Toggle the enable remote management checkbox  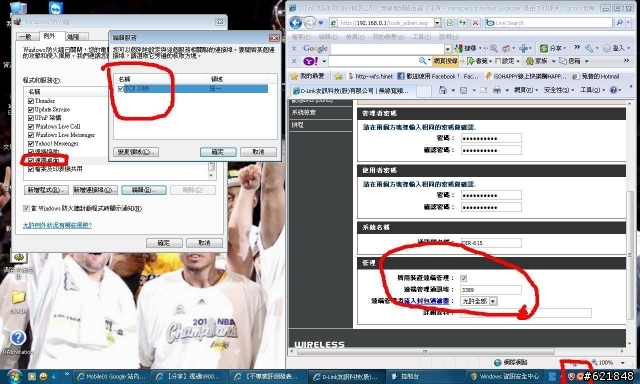(x=463, y=278)
